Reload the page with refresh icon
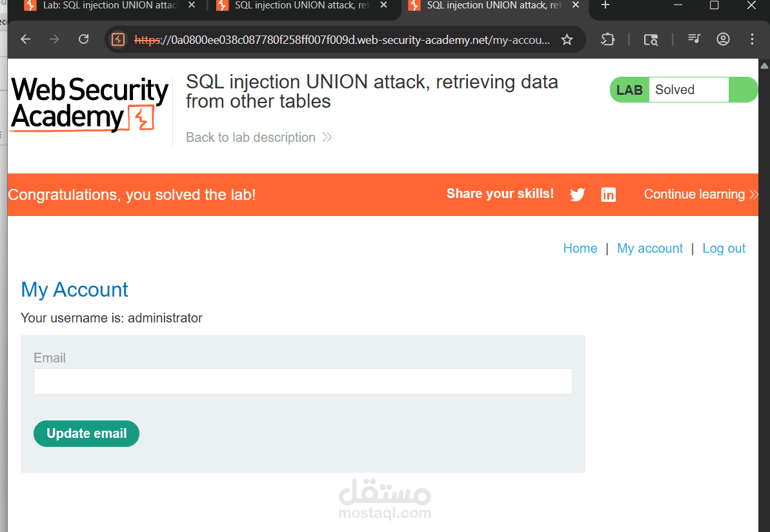The height and width of the screenshot is (532, 770). (83, 39)
